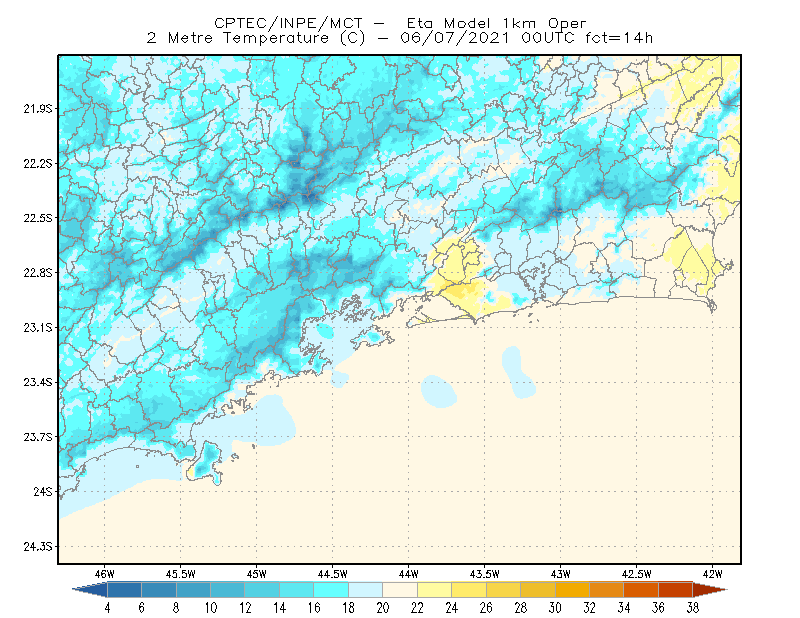
Task: Click the pale blue 18-20 legend swatch
Action: click(365, 590)
